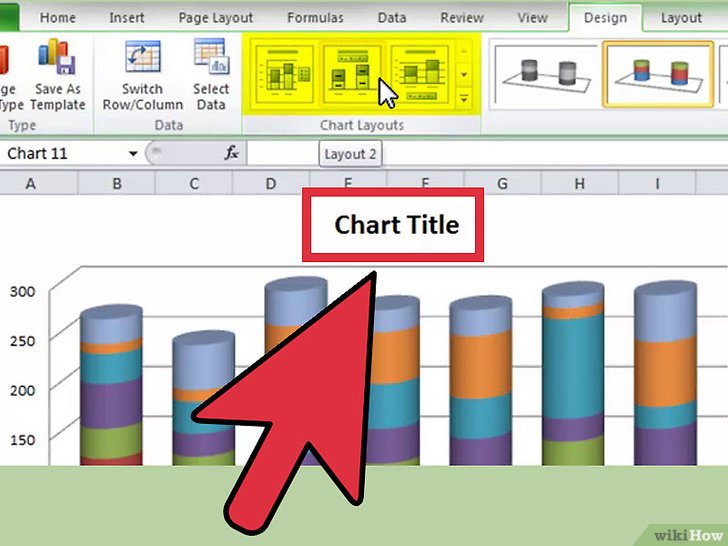Screen dimensions: 728x546
Task: Click the formula bar input
Action: [488, 153]
